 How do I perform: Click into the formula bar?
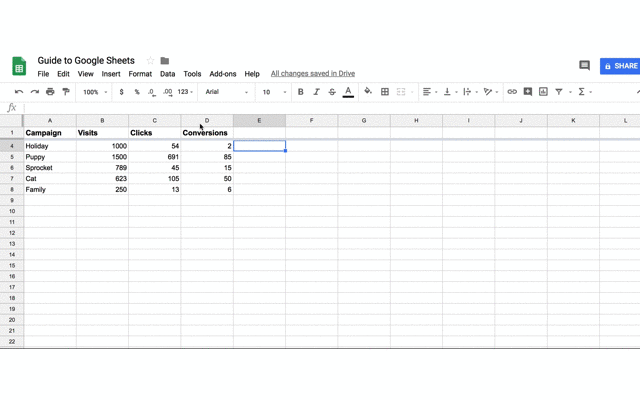(x=331, y=108)
